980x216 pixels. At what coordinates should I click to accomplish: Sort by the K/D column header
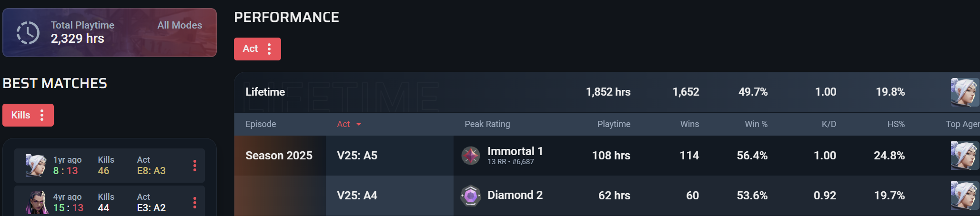point(828,124)
